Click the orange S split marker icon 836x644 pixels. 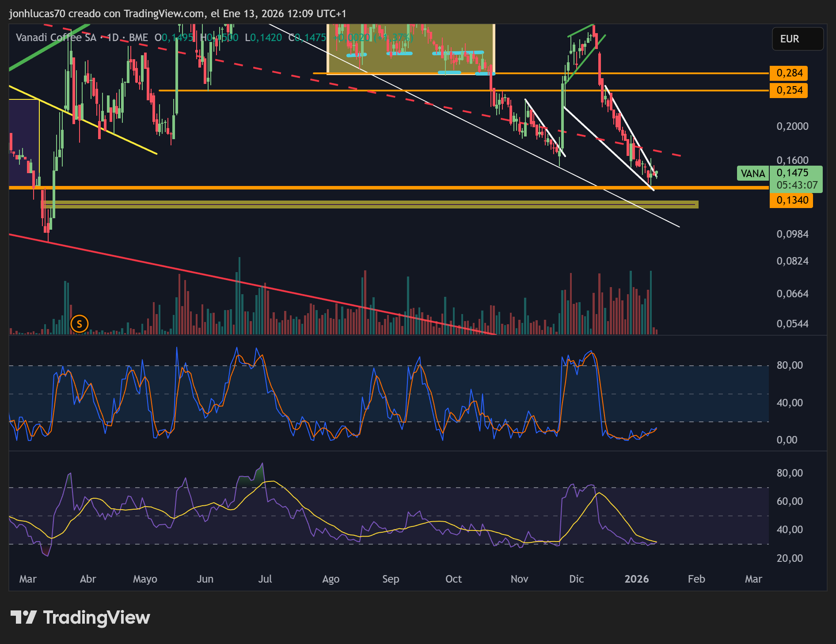click(80, 324)
